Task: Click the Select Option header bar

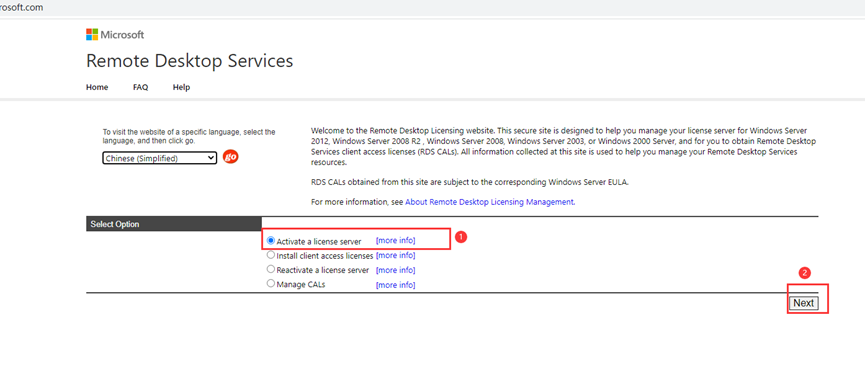Action: pos(174,224)
